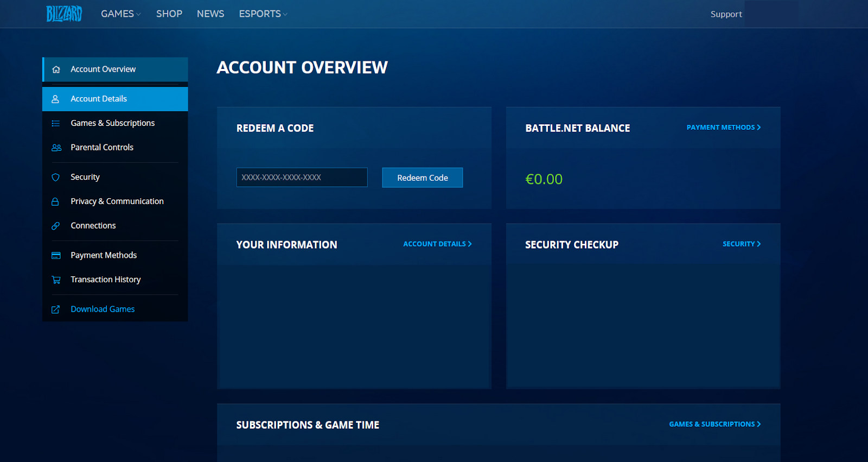
Task: Click the Redeem Code button
Action: 423,178
